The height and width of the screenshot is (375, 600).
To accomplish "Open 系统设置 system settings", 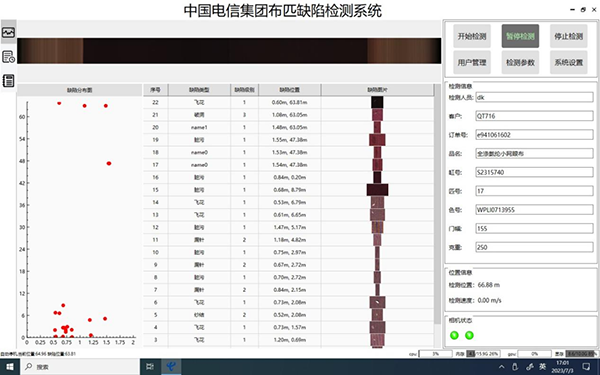I will point(569,62).
